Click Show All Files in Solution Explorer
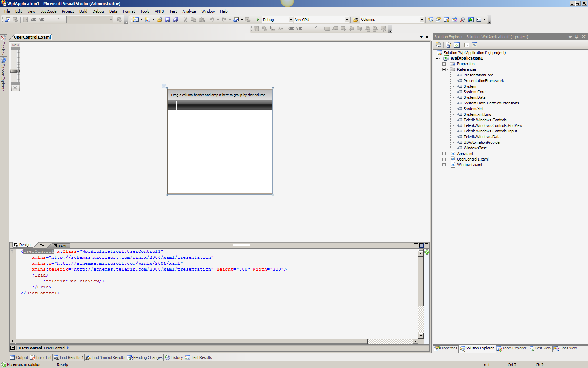Image resolution: width=588 pixels, height=368 pixels. coord(449,45)
